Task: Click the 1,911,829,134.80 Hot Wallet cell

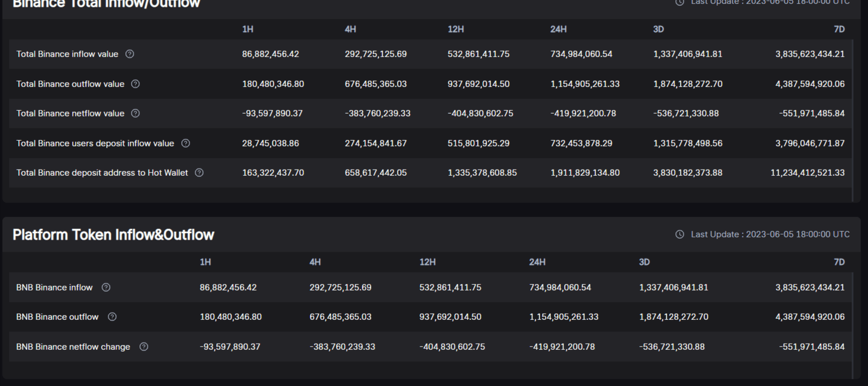Action: pyautogui.click(x=585, y=172)
